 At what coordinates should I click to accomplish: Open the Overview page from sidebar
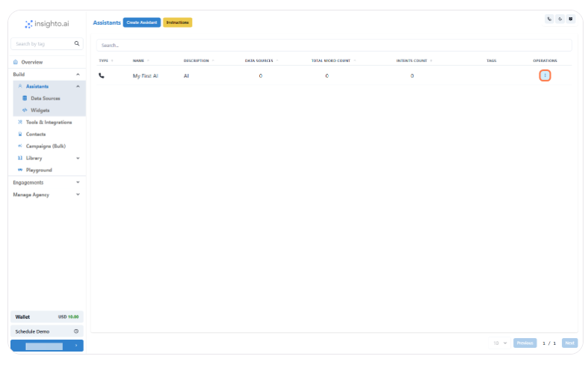click(x=32, y=62)
